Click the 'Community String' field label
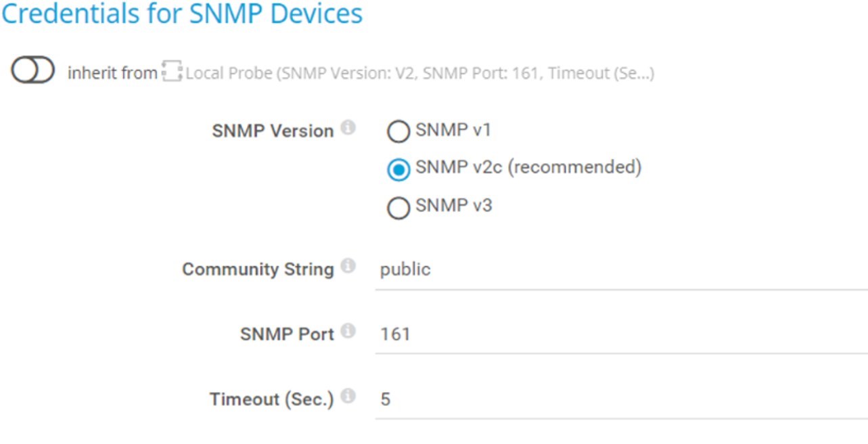 (258, 269)
